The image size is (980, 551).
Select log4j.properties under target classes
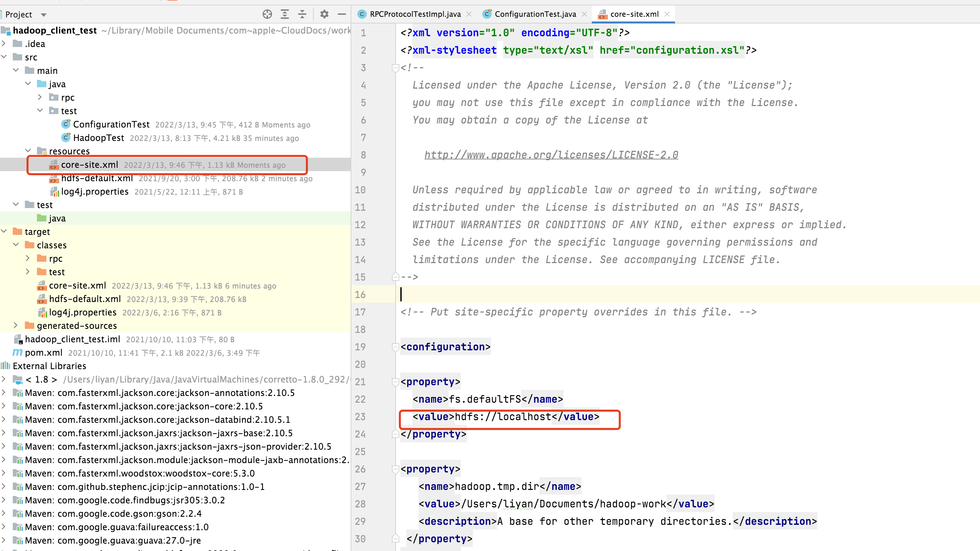click(x=83, y=312)
